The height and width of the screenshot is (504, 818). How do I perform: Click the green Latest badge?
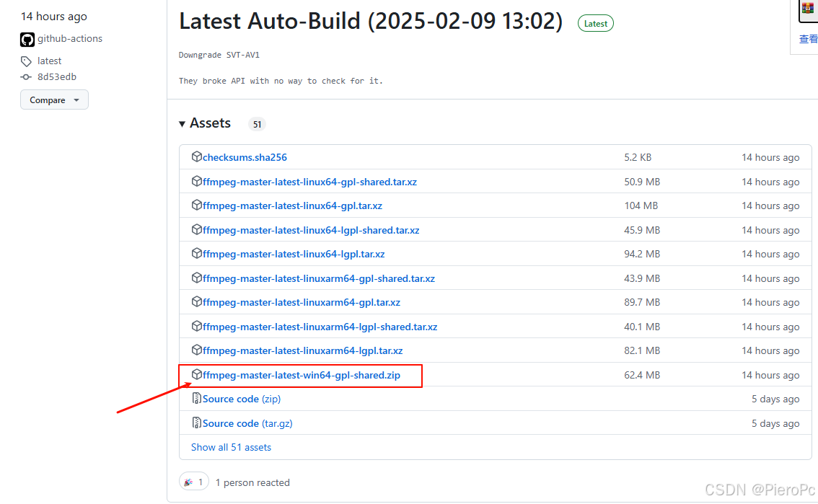point(595,24)
